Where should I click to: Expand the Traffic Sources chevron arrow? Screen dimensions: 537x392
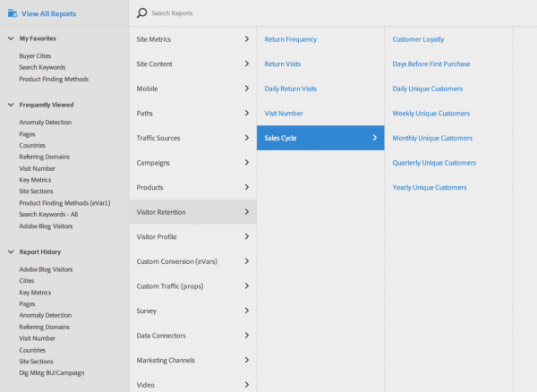(247, 138)
